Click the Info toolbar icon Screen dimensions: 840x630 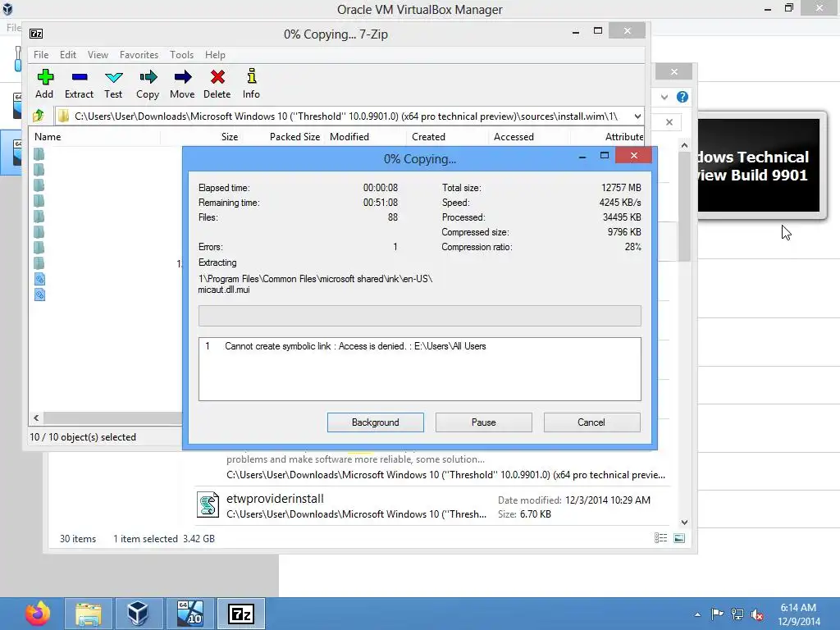(x=251, y=76)
